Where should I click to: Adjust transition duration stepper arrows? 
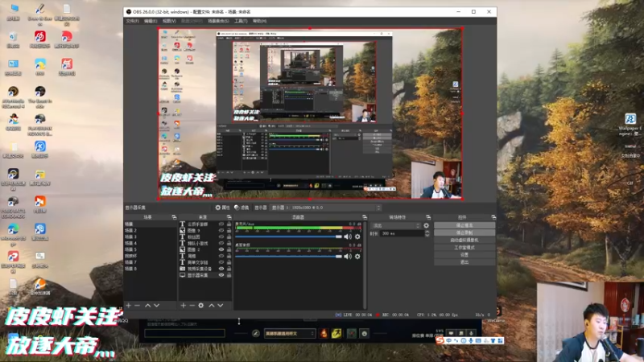[x=427, y=233]
